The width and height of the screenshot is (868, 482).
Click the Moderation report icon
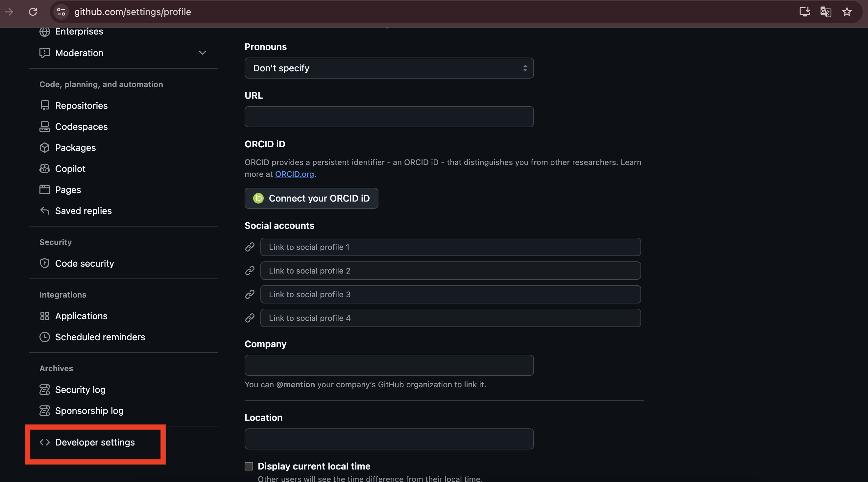click(44, 53)
